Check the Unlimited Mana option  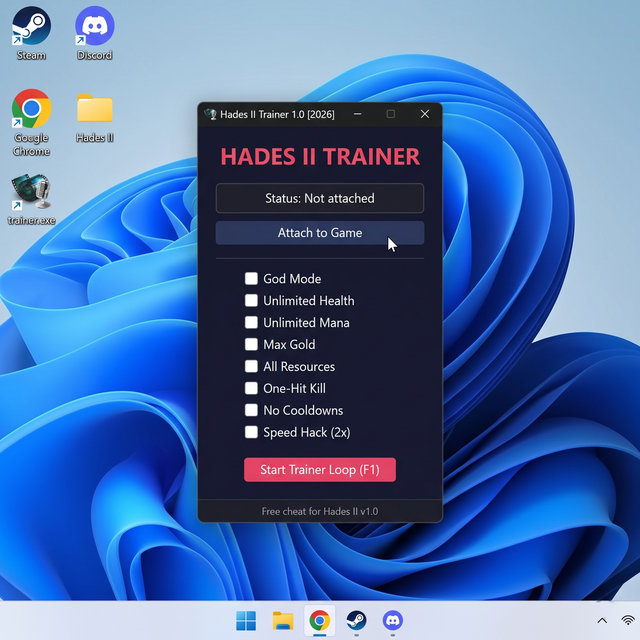[x=251, y=322]
